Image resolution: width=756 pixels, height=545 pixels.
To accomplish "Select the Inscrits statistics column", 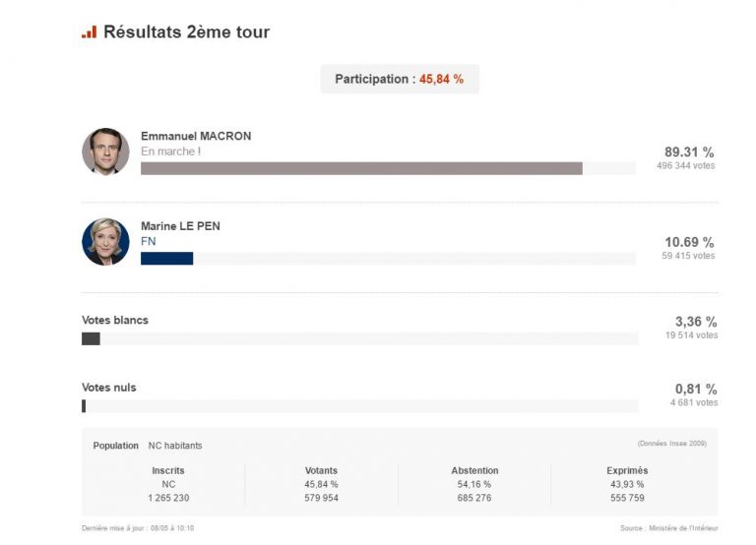I will tap(168, 484).
